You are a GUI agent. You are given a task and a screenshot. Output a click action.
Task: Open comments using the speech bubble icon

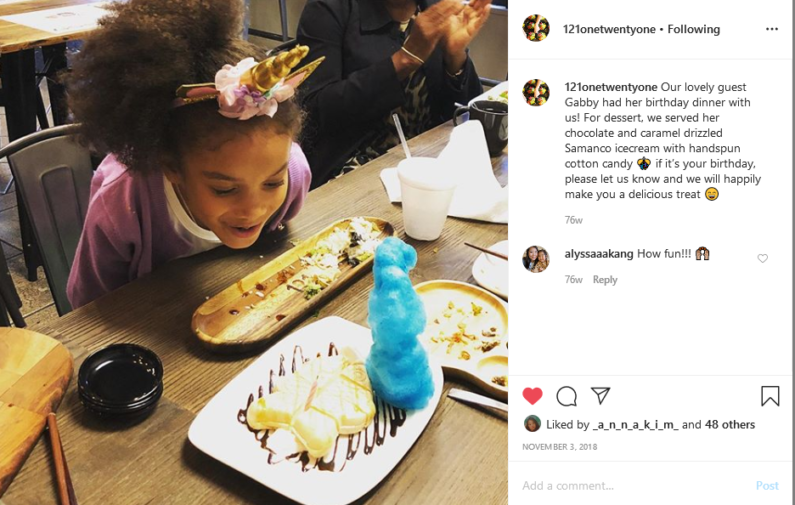click(566, 396)
